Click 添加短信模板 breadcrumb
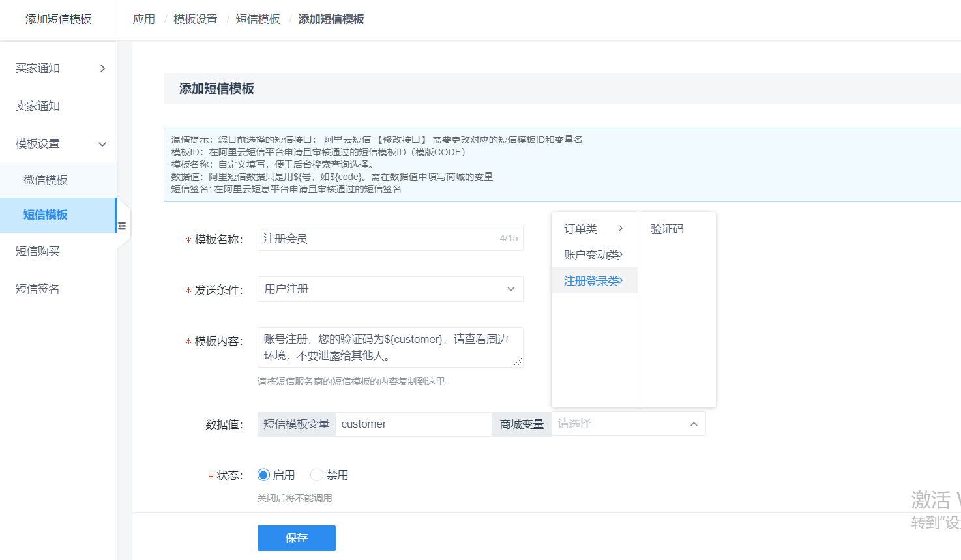The image size is (961, 560). click(x=331, y=20)
